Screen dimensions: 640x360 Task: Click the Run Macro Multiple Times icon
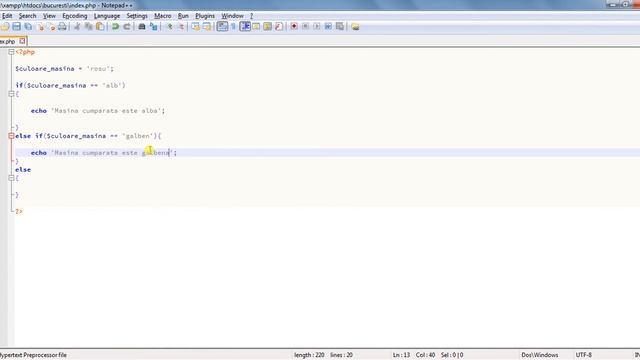point(328,27)
